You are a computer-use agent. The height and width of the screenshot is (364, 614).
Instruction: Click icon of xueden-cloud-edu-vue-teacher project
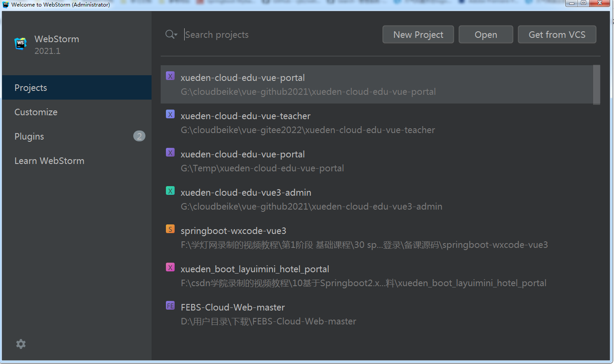pos(170,114)
